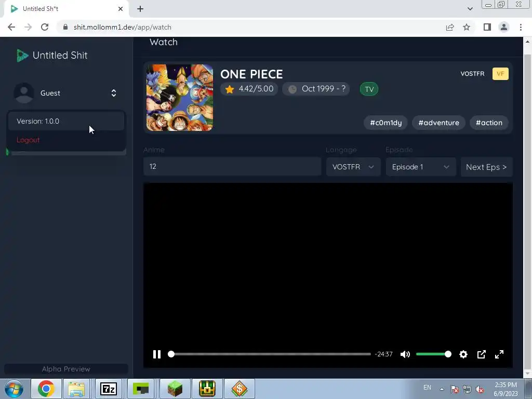Click the address bar URL

coord(123,27)
